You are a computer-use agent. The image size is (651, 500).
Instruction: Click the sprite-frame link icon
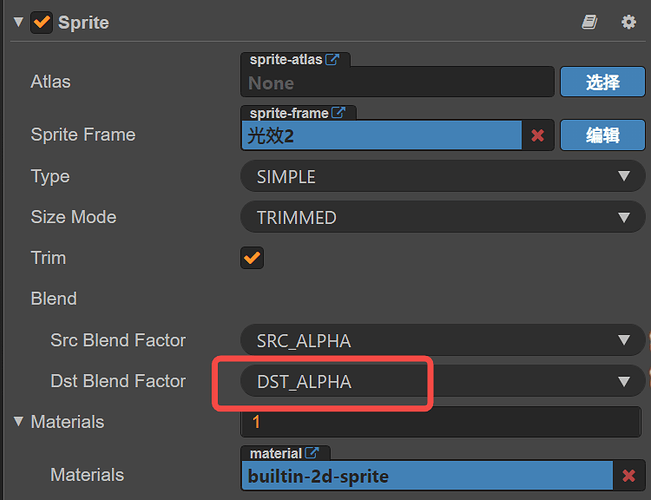pyautogui.click(x=338, y=113)
